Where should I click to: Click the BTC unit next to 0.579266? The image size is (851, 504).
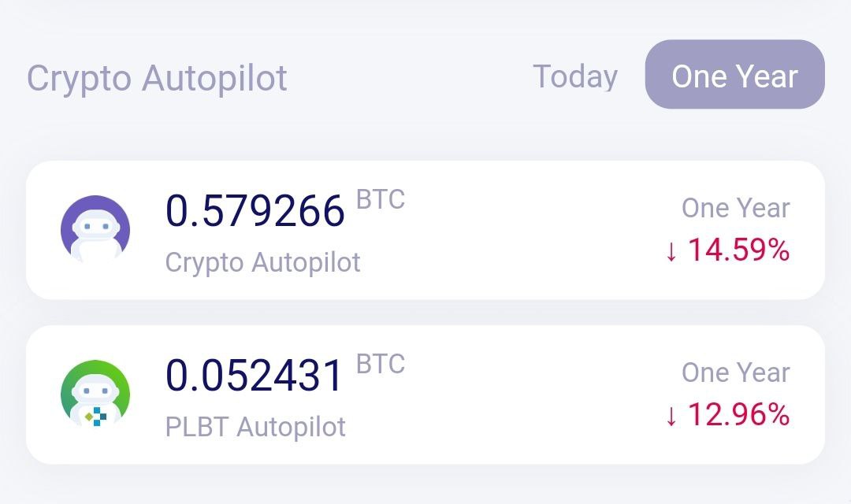[x=381, y=200]
